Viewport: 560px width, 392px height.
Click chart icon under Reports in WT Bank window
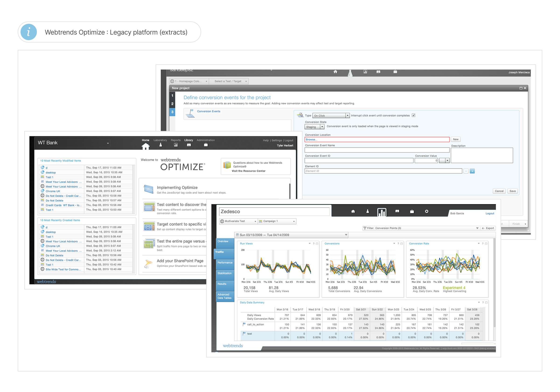pos(176,145)
